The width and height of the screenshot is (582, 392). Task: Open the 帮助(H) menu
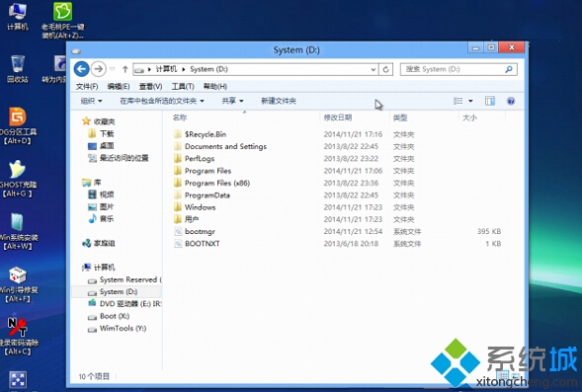pyautogui.click(x=215, y=87)
